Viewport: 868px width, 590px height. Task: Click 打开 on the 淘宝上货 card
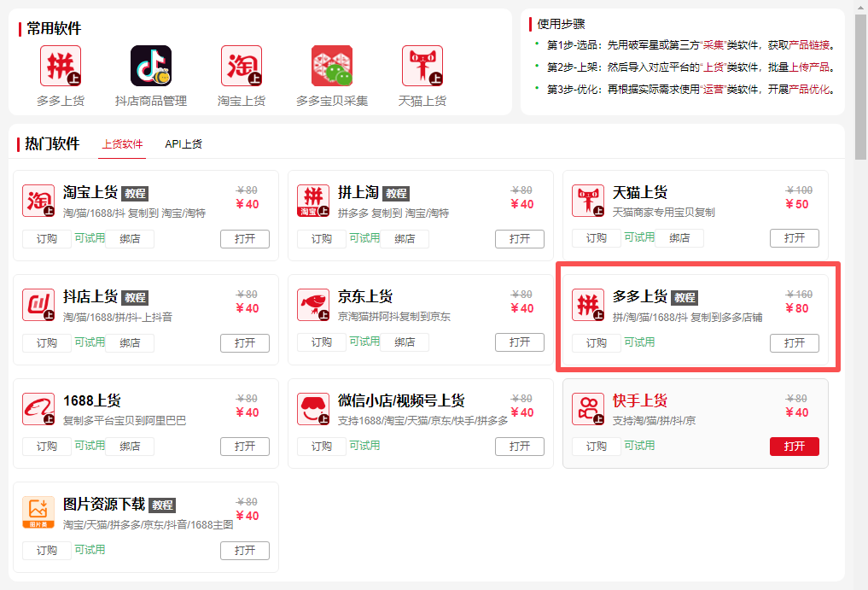coord(245,239)
